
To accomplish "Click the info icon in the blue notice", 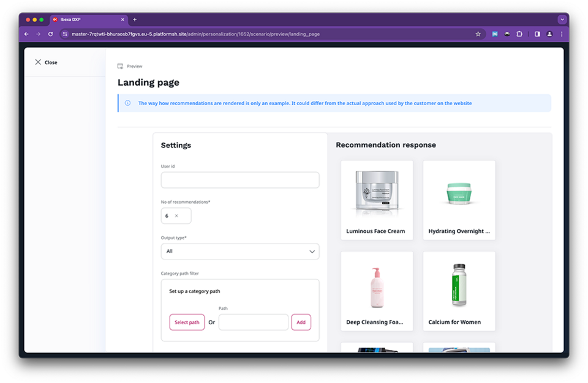I will pyautogui.click(x=127, y=103).
